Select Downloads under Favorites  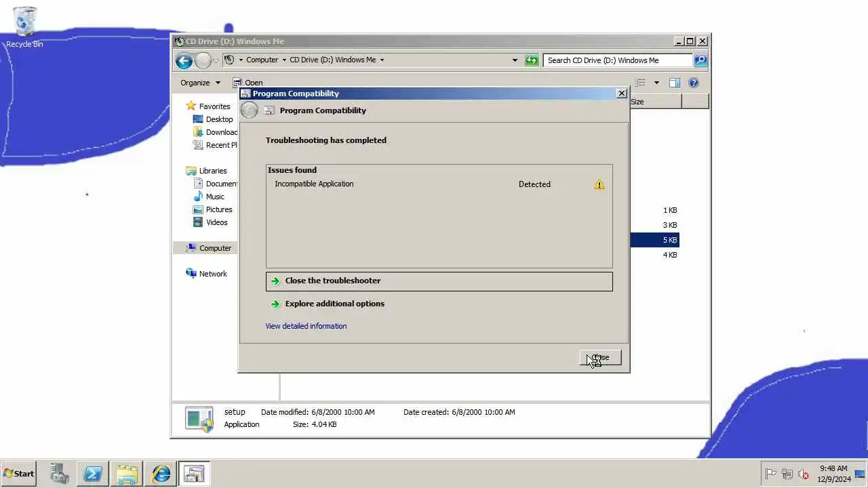click(x=215, y=132)
